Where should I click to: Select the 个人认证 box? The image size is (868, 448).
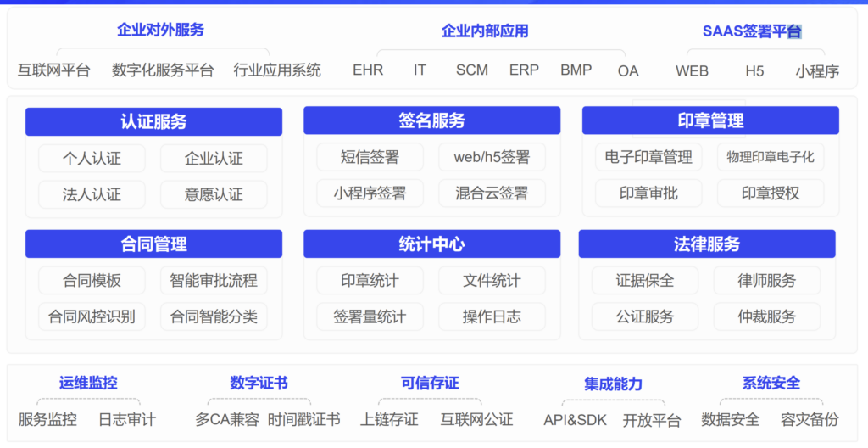coord(92,159)
